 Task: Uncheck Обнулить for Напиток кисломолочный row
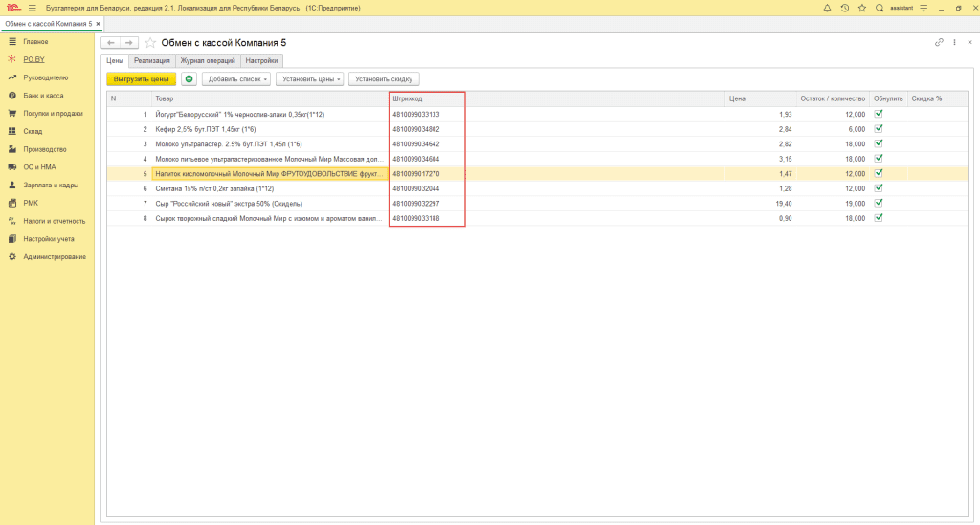click(x=879, y=173)
